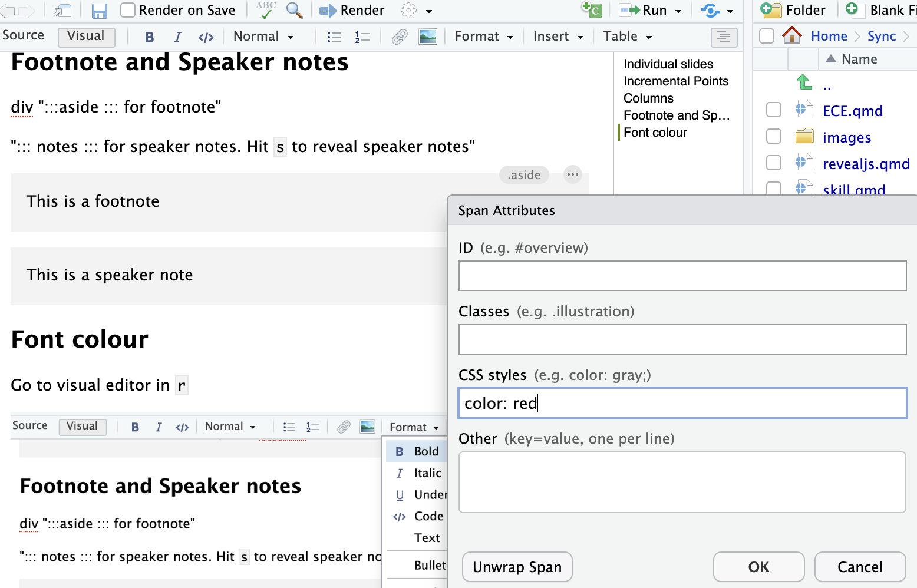917x588 pixels.
Task: Click the insert code chunk icon
Action: coord(592,10)
